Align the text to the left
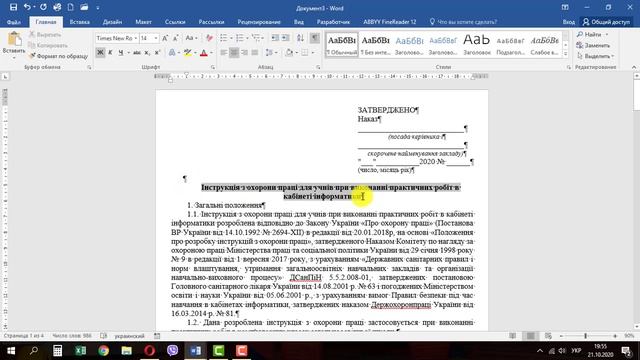Screen dimensions: 640x360 (224, 53)
